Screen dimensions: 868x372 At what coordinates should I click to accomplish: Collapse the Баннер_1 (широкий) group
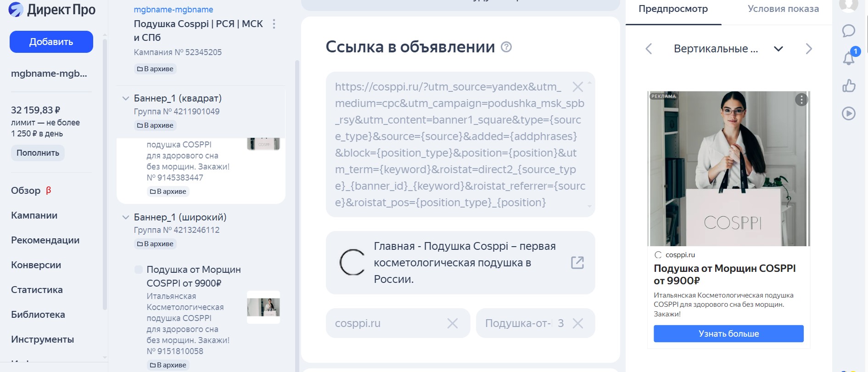pos(125,217)
